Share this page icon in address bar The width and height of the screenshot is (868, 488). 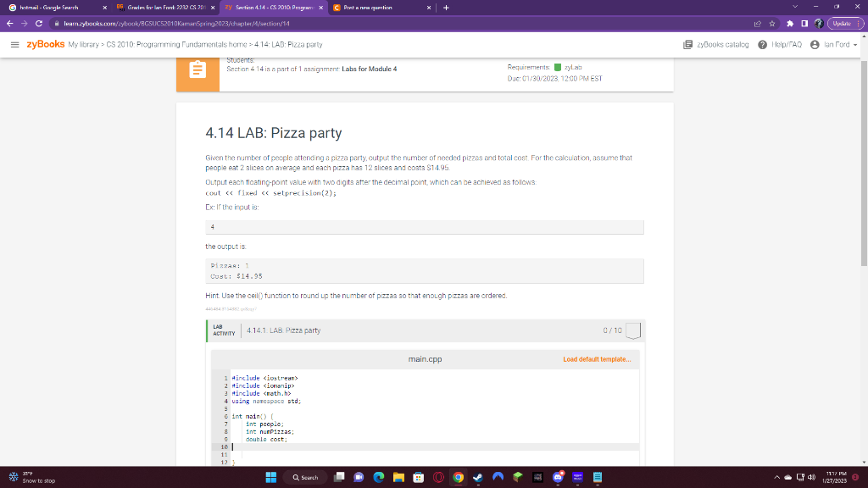click(757, 24)
